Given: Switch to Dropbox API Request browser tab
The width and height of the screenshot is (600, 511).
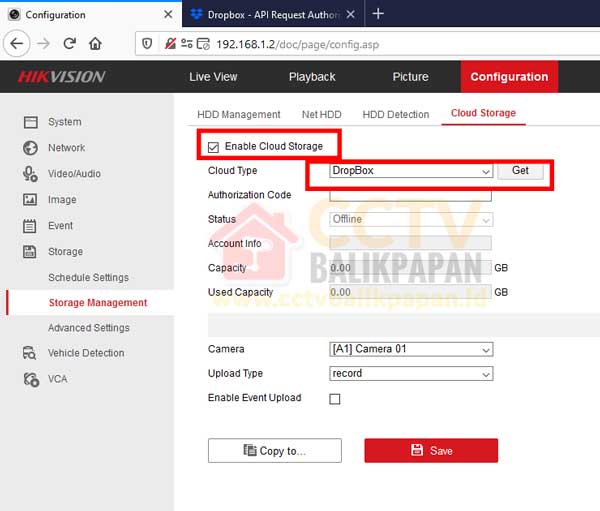Looking at the screenshot, I should click(273, 14).
